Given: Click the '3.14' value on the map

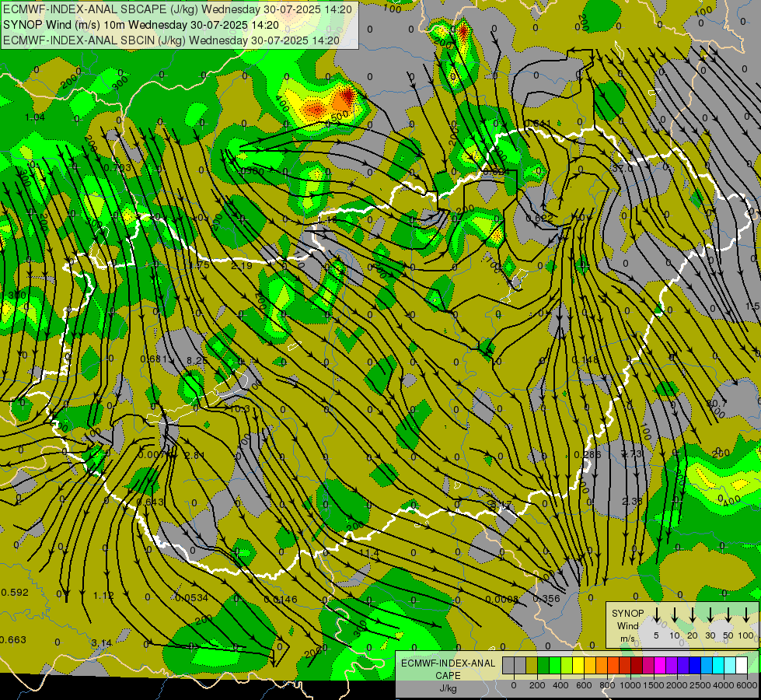Looking at the screenshot, I should [101, 643].
